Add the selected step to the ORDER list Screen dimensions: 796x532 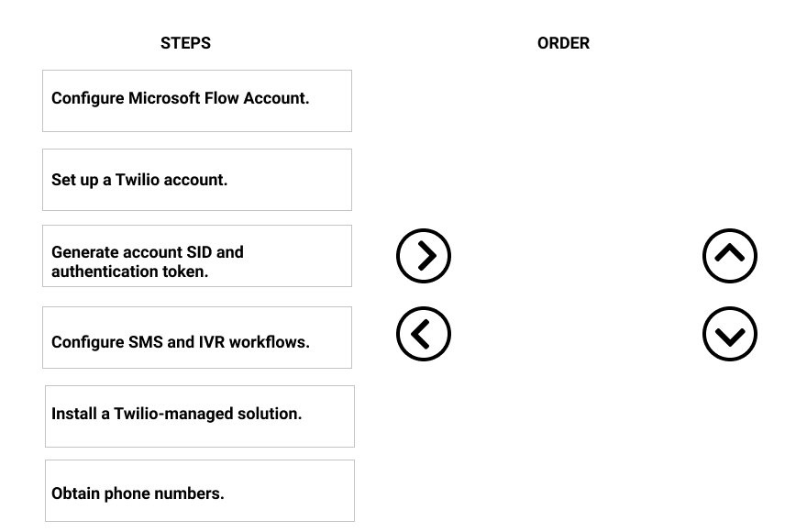(x=424, y=256)
